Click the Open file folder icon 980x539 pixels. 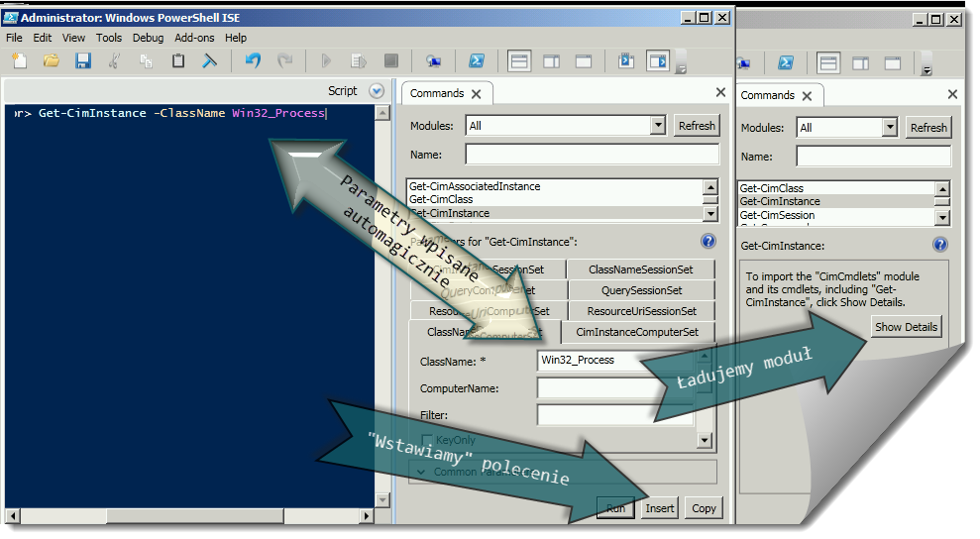52,61
